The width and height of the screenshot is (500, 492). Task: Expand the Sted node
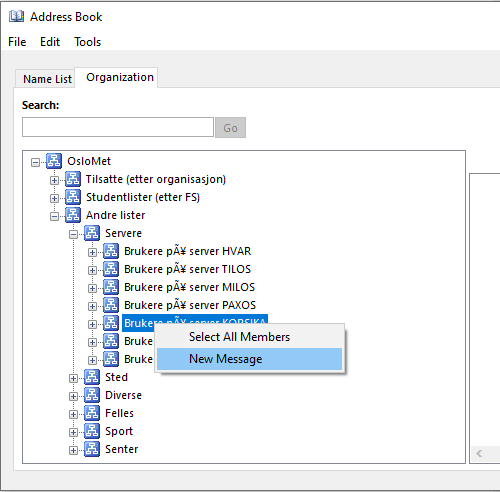tap(73, 379)
